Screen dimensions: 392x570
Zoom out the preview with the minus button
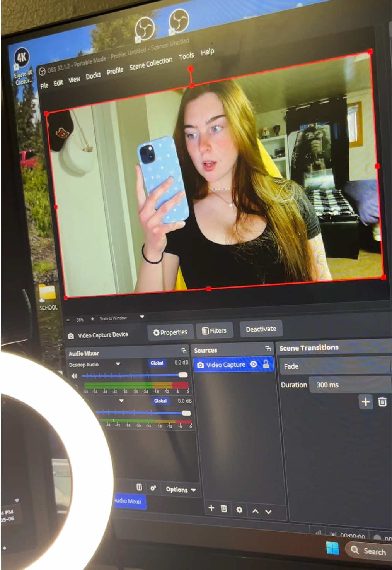tap(68, 320)
